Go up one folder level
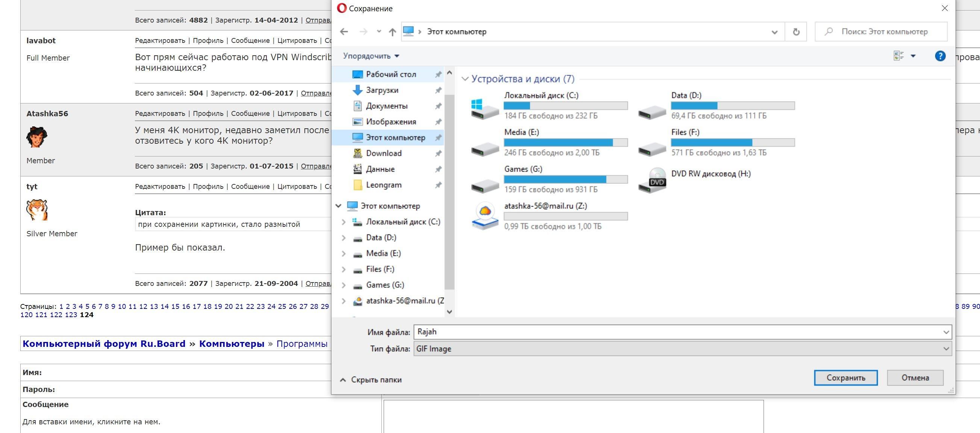 click(392, 31)
